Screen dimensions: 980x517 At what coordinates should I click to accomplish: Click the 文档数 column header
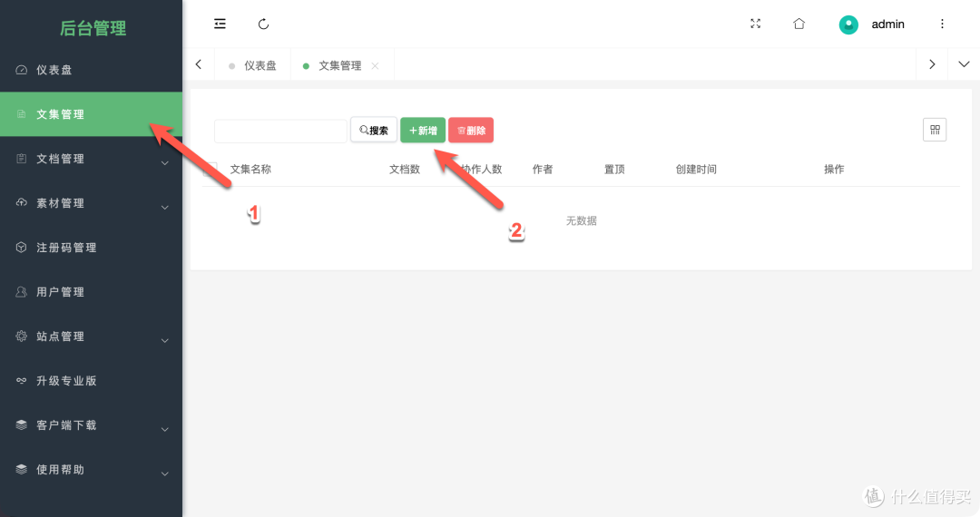[x=405, y=170]
